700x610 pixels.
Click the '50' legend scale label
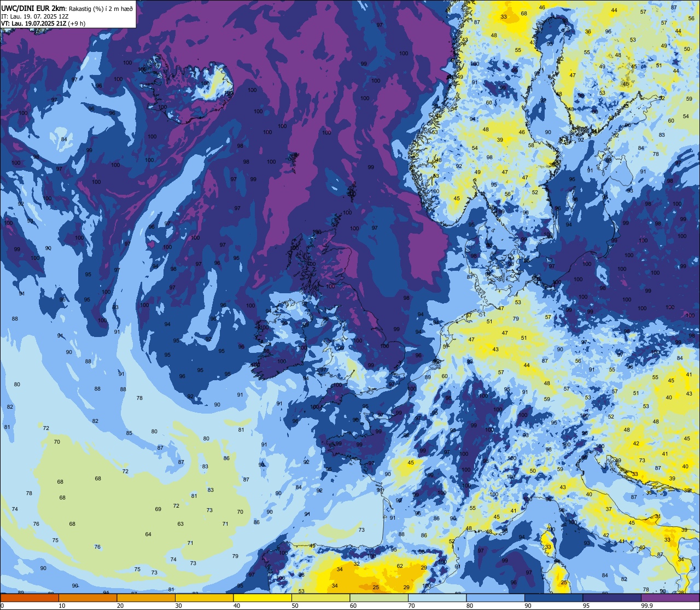tap(295, 606)
